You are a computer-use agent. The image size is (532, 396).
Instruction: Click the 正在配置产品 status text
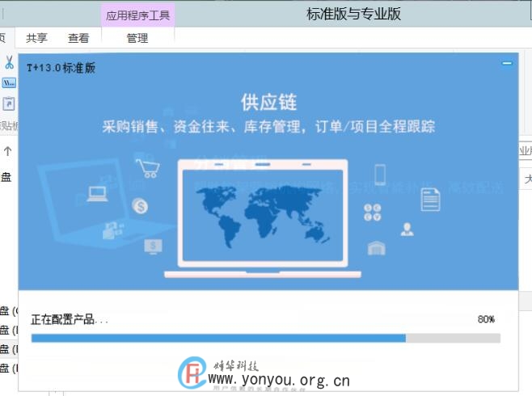(x=70, y=319)
